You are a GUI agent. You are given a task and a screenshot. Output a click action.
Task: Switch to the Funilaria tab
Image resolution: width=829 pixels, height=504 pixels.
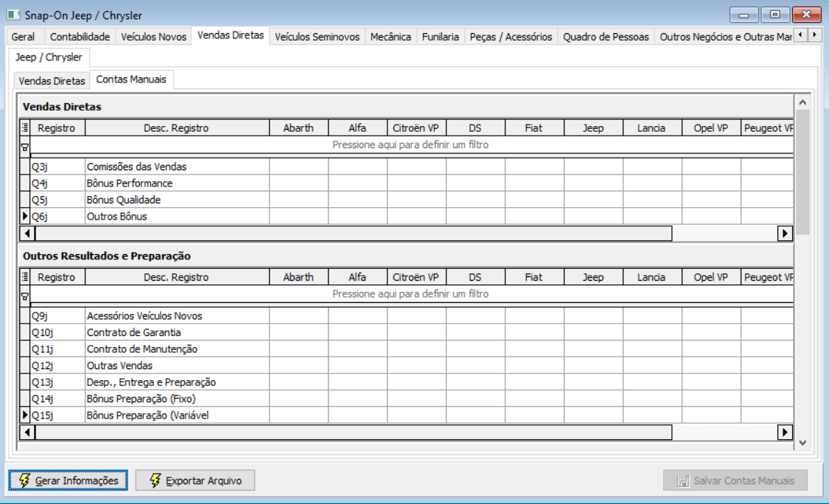[x=440, y=37]
